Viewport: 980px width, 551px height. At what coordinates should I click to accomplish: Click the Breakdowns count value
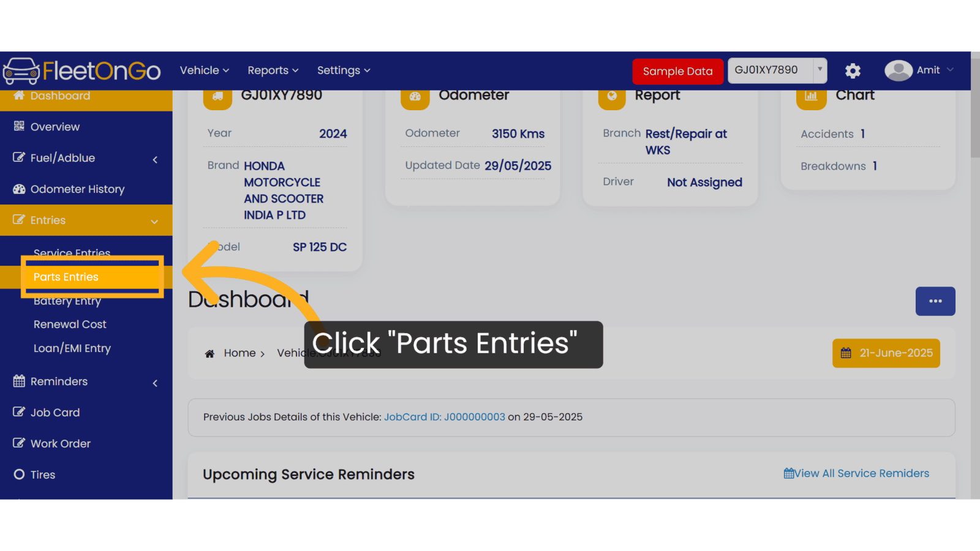click(x=875, y=166)
